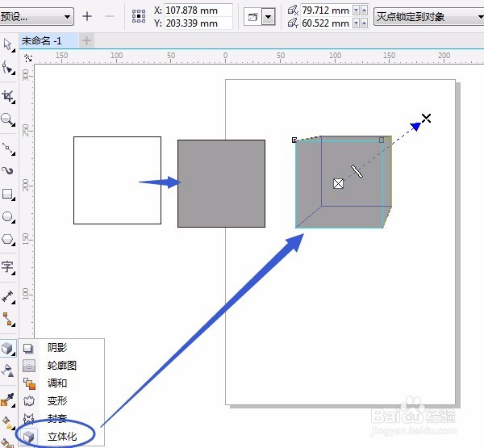This screenshot has height=448, width=484.
Task: Open the interactive effects tool flyout
Action: point(8,349)
